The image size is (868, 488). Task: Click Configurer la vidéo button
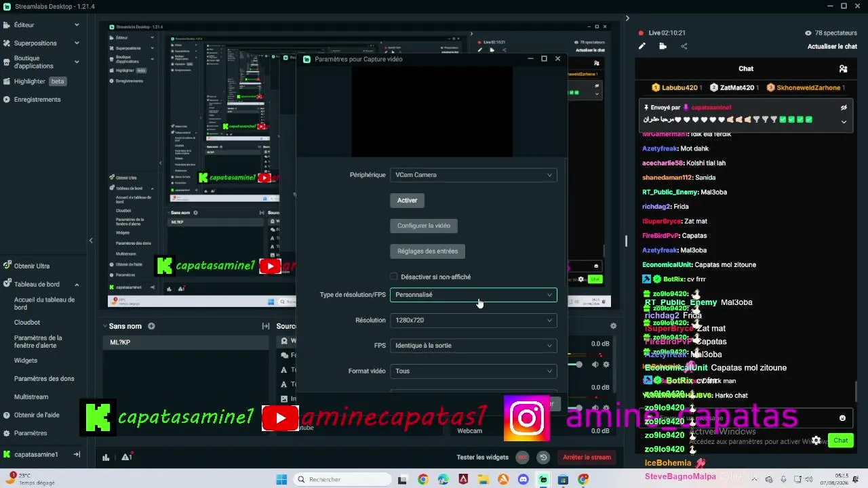[424, 226]
